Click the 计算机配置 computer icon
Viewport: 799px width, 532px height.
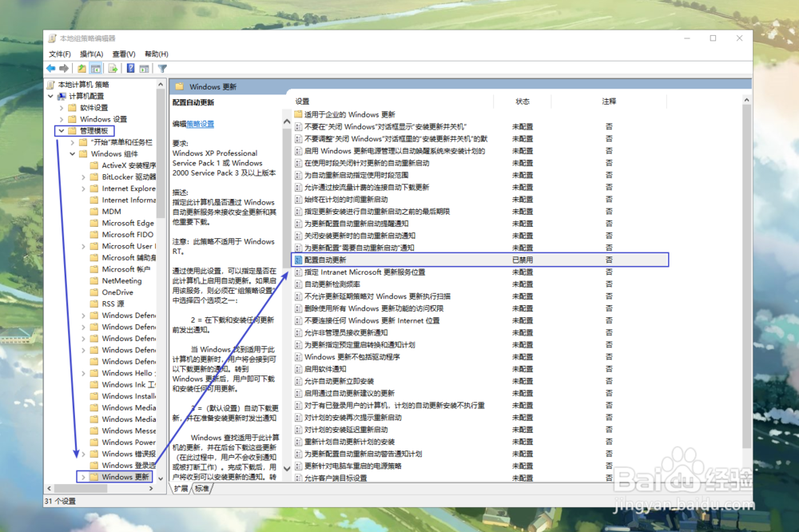click(62, 96)
